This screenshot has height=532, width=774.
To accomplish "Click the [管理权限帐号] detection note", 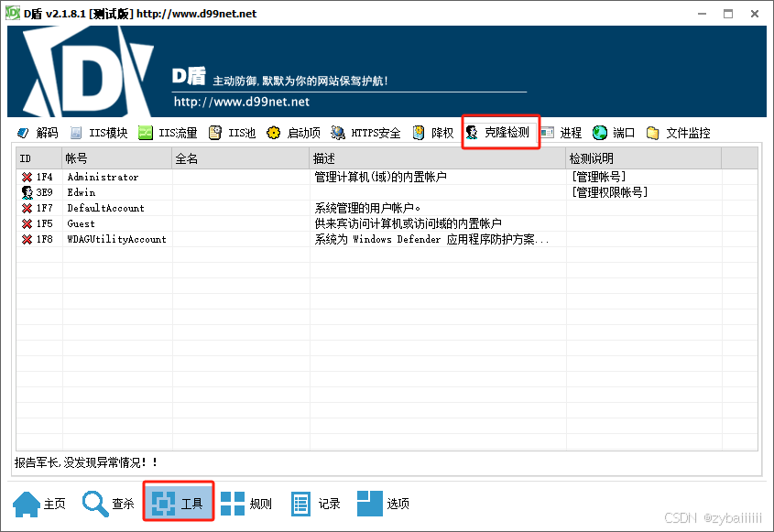I will point(610,192).
